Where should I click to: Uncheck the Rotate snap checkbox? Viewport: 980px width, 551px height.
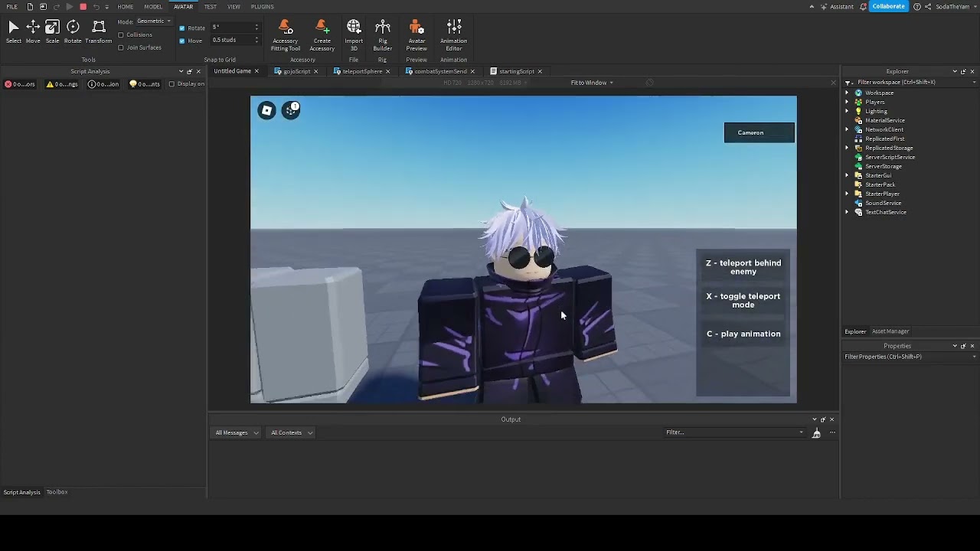click(182, 28)
